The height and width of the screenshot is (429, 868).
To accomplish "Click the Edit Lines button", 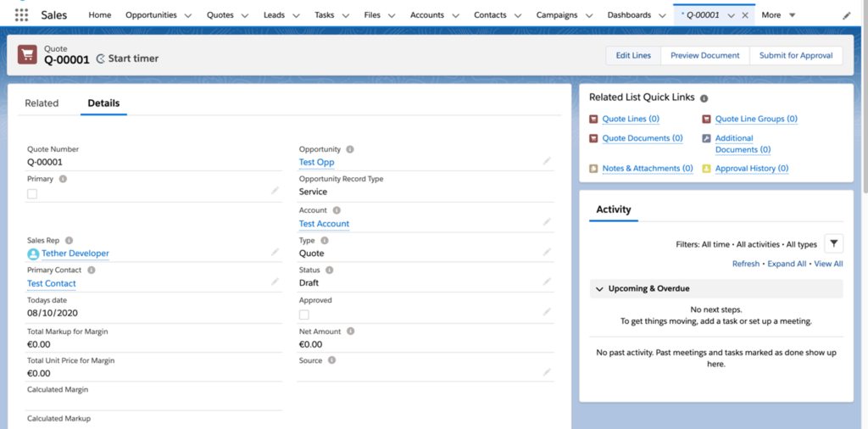I will coord(633,55).
